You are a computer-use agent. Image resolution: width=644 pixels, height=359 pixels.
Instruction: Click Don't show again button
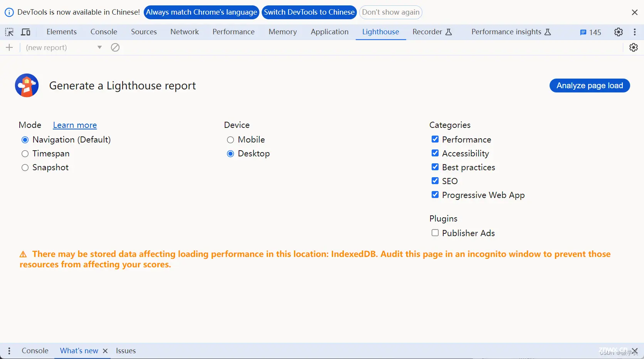click(x=391, y=12)
